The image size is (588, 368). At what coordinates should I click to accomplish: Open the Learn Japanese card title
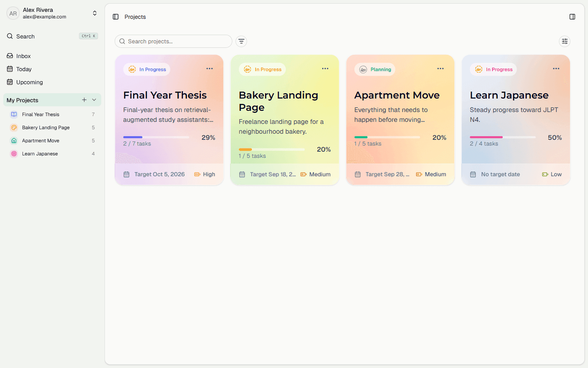click(x=509, y=95)
